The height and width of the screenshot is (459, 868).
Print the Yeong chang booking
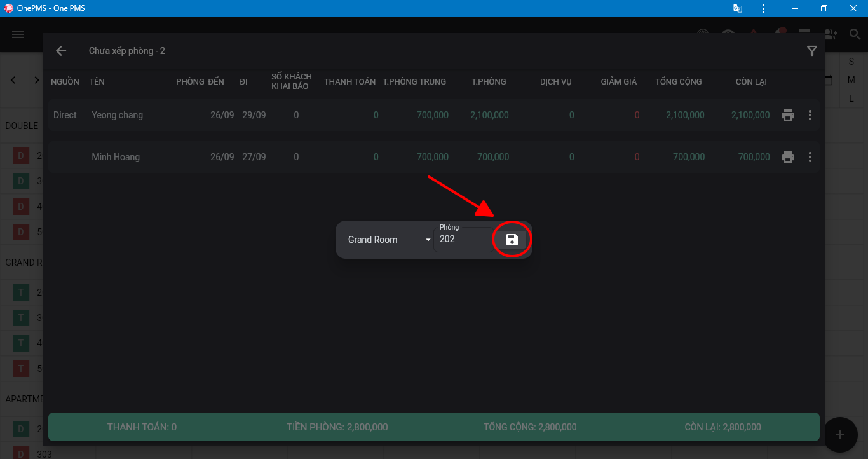pos(788,115)
